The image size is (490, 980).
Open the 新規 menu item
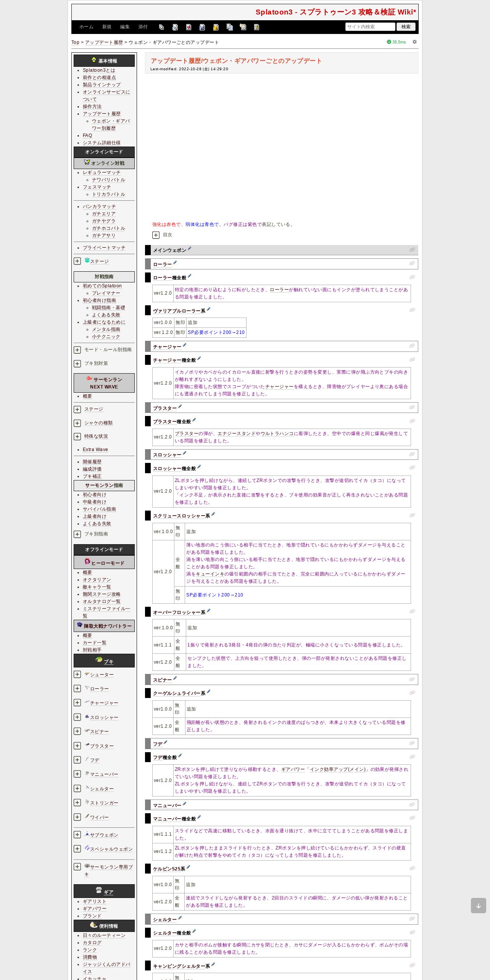[x=106, y=27]
